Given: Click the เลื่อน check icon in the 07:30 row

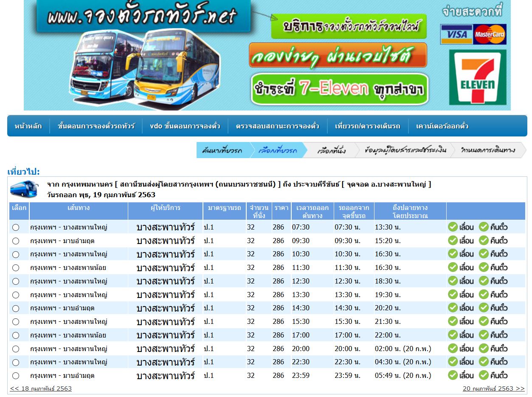Looking at the screenshot, I should tap(453, 227).
